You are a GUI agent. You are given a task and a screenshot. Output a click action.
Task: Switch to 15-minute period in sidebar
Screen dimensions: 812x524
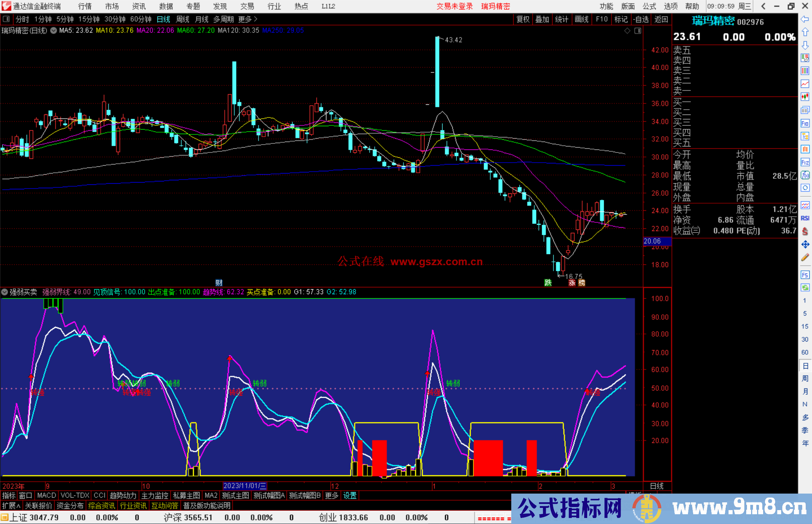805,326
